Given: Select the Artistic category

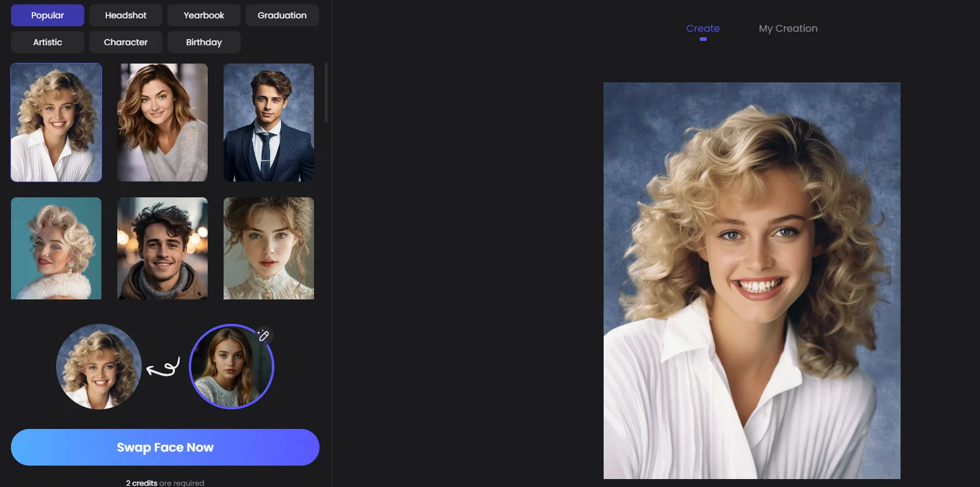Looking at the screenshot, I should [x=48, y=42].
